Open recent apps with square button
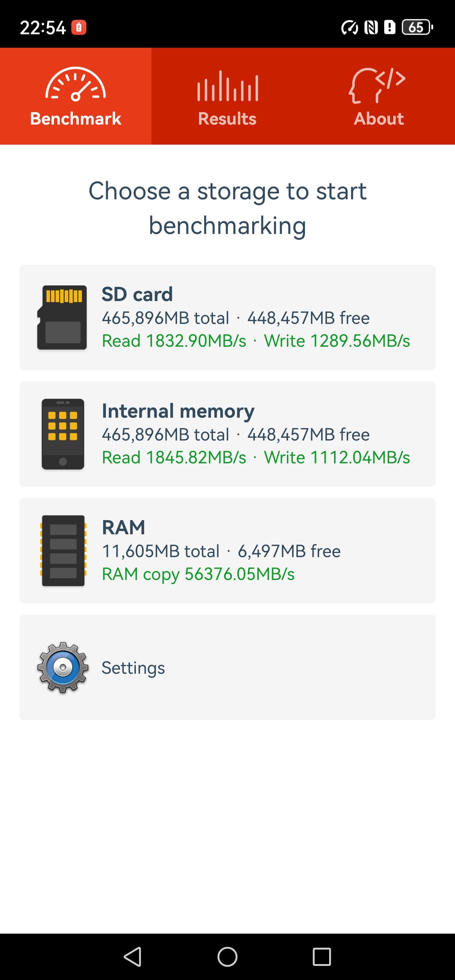 coord(322,956)
